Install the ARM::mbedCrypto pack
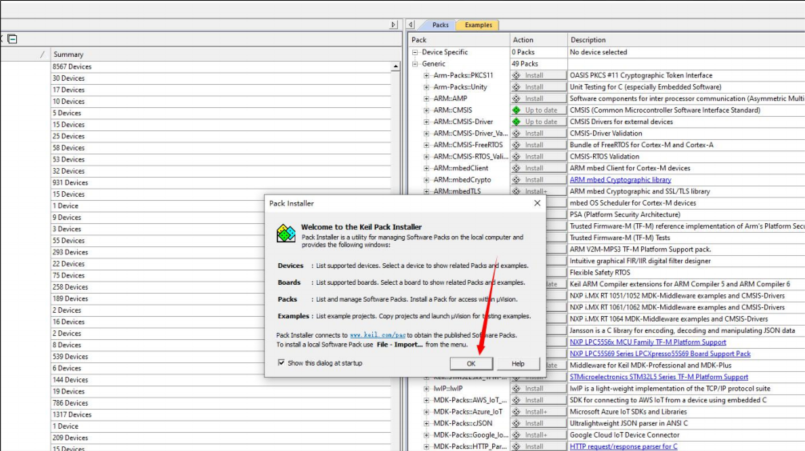This screenshot has height=451, width=805. click(539, 180)
